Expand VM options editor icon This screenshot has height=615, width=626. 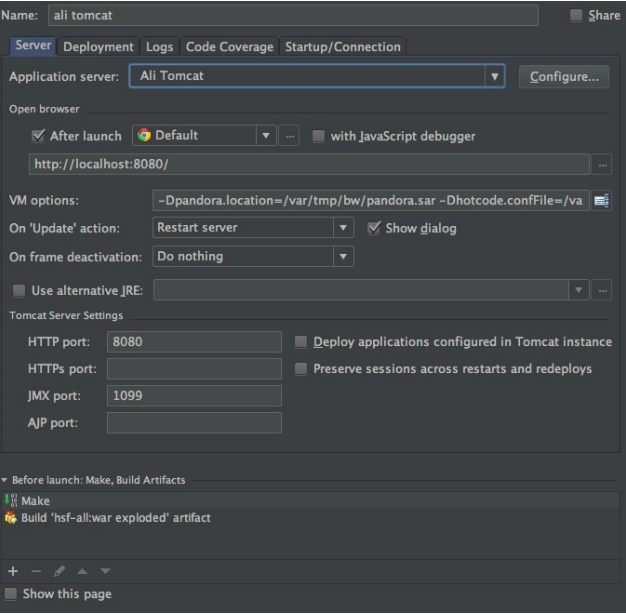pyautogui.click(x=602, y=200)
